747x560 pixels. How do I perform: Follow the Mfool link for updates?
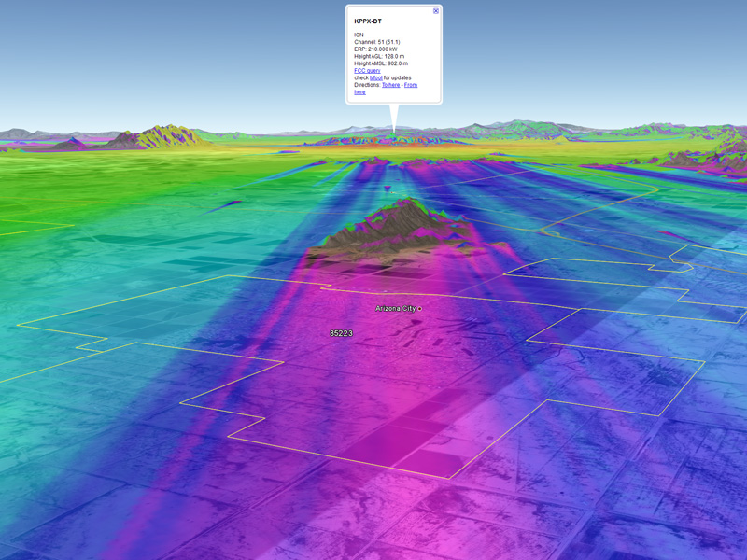click(x=375, y=78)
